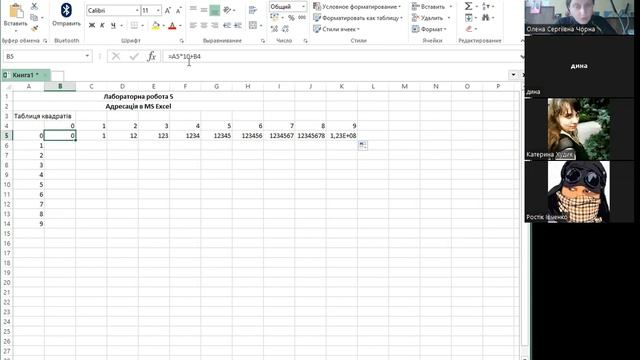Viewport: 640px width, 360px height.
Task: Click the Name Box showing B5
Action: [x=43, y=56]
